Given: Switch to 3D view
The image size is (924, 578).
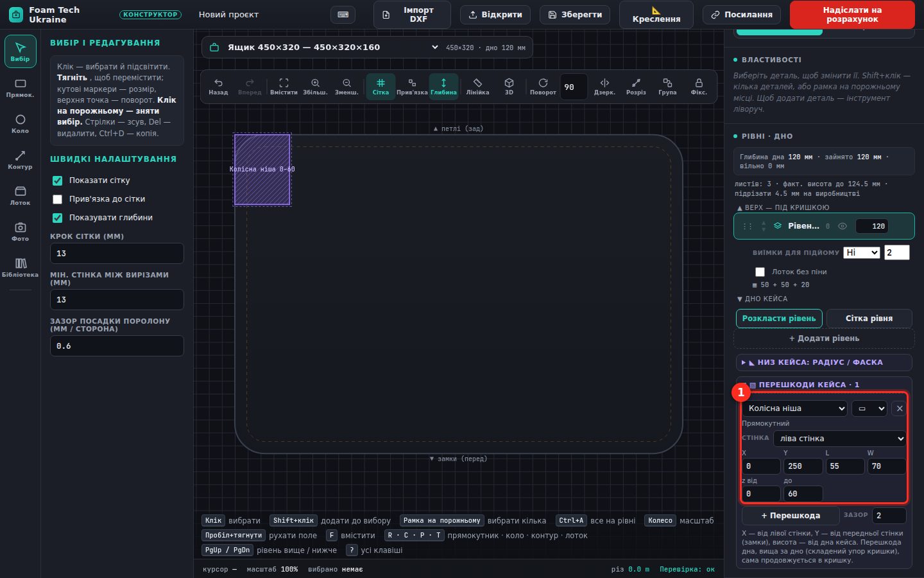Looking at the screenshot, I should pos(509,87).
